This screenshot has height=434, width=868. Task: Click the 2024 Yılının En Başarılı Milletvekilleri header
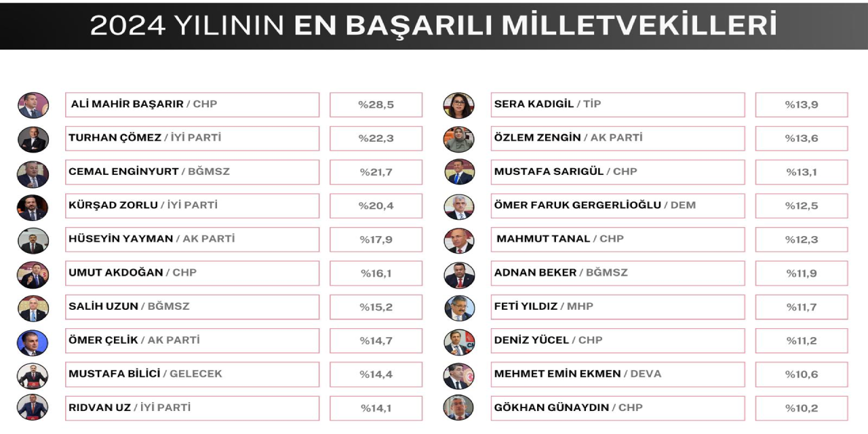(434, 25)
